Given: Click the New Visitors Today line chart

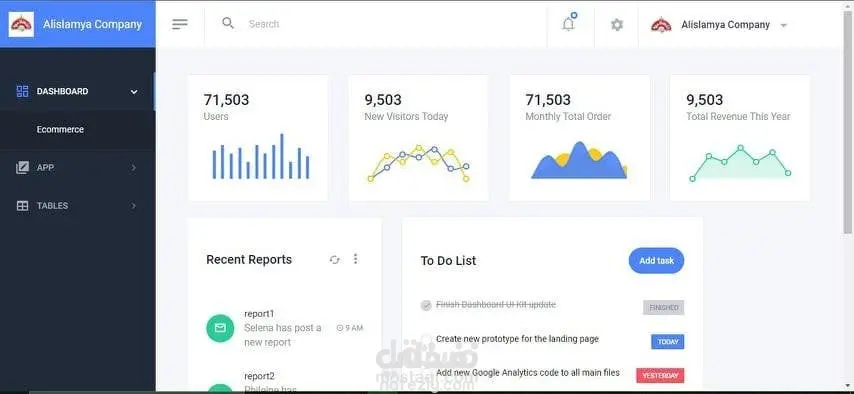Looking at the screenshot, I should pos(418,163).
